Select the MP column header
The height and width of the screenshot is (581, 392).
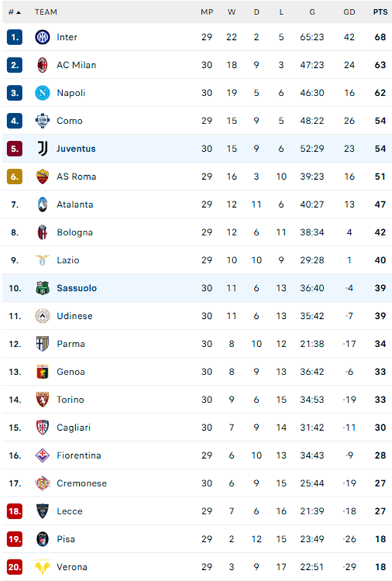point(206,12)
